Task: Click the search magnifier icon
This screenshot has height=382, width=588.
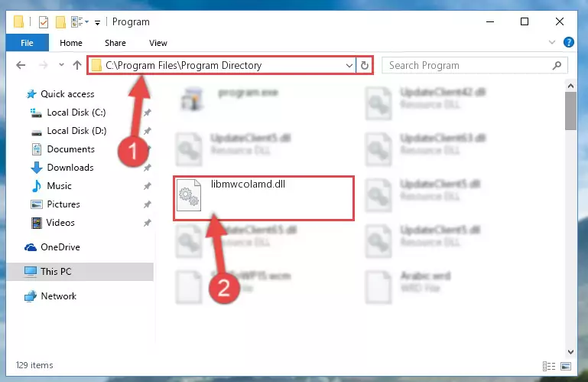Action: coord(557,65)
